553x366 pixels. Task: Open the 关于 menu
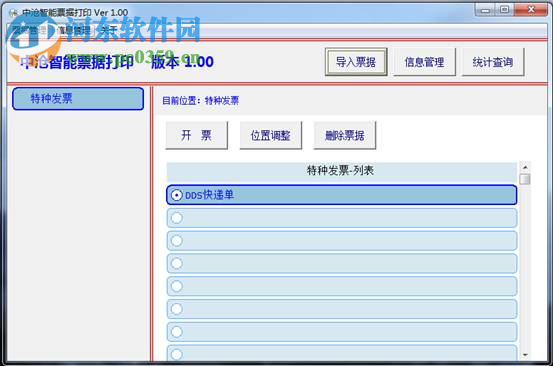point(108,30)
